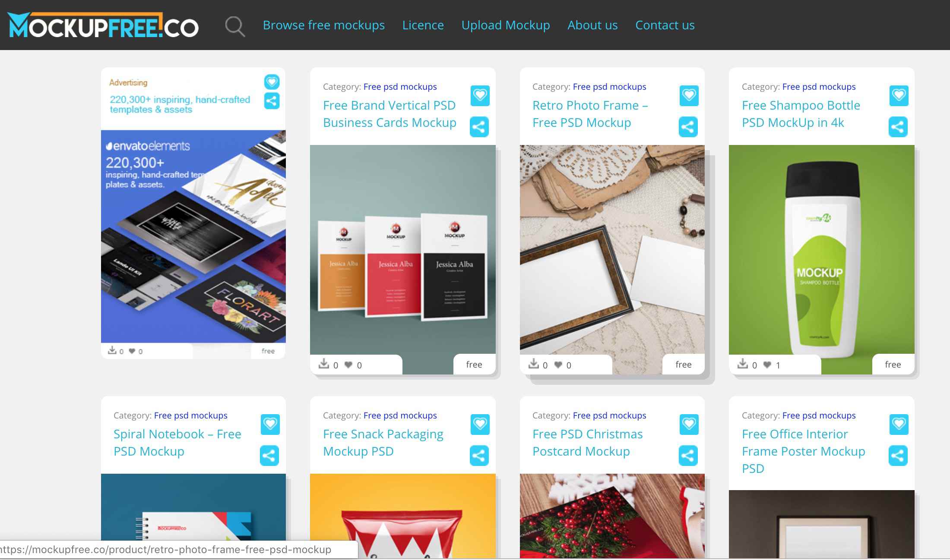The width and height of the screenshot is (950, 560).
Task: Click the heart icon on Retro Photo Frame mockup
Action: (688, 94)
